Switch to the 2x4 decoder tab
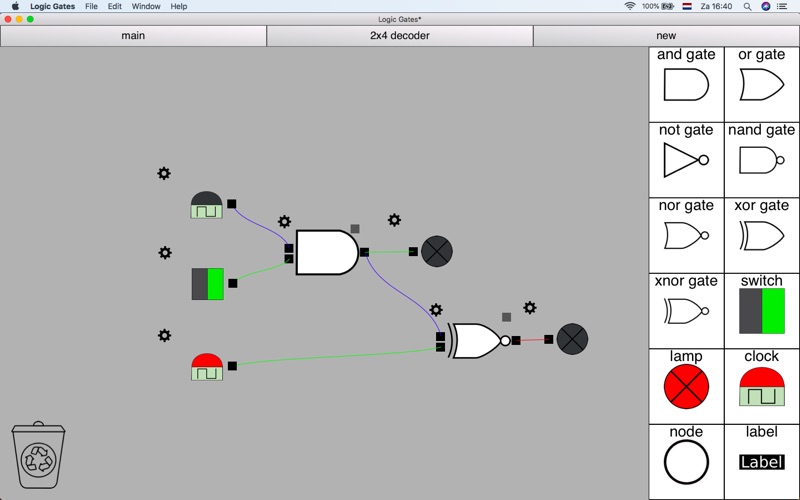 click(400, 36)
